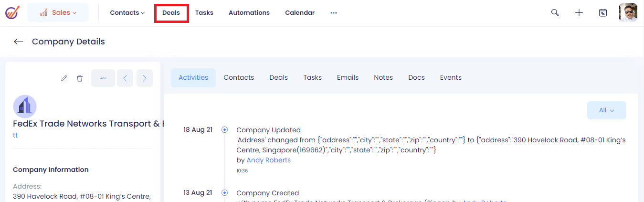Go to next company chevron
Image resolution: width=644 pixels, height=202 pixels.
[x=145, y=78]
